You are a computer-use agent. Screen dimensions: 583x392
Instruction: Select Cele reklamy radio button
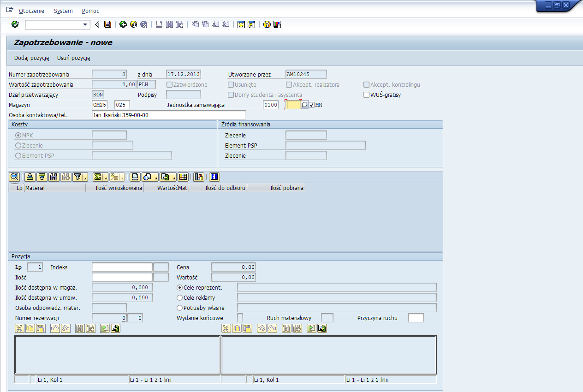point(180,297)
